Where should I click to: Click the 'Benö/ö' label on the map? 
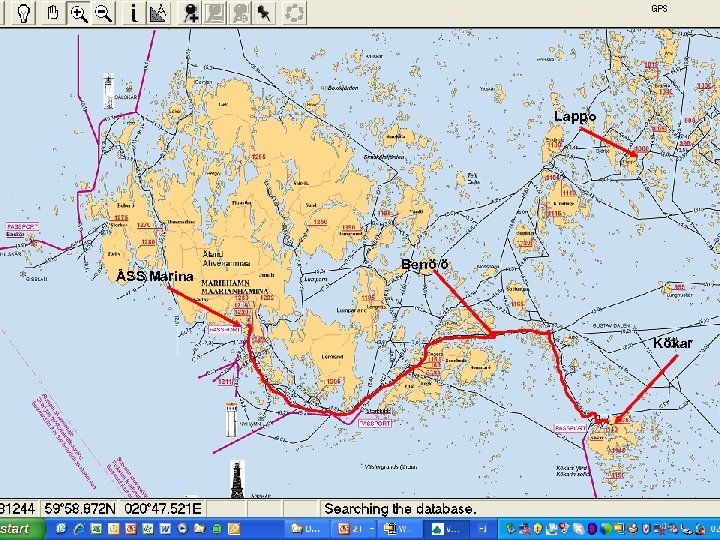coord(424,264)
